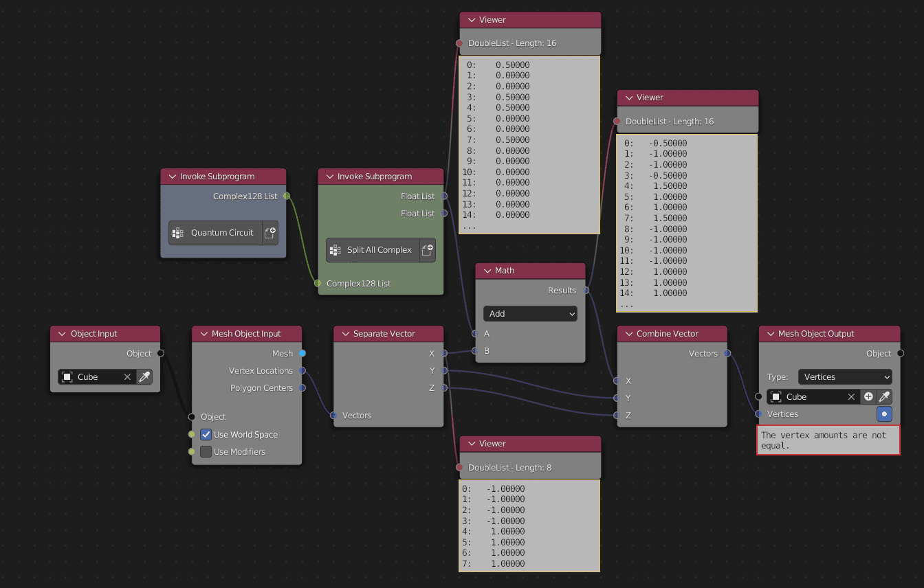Use the eyedropper in Mesh Object Output node
Screen dimensions: 924x588
coord(884,397)
